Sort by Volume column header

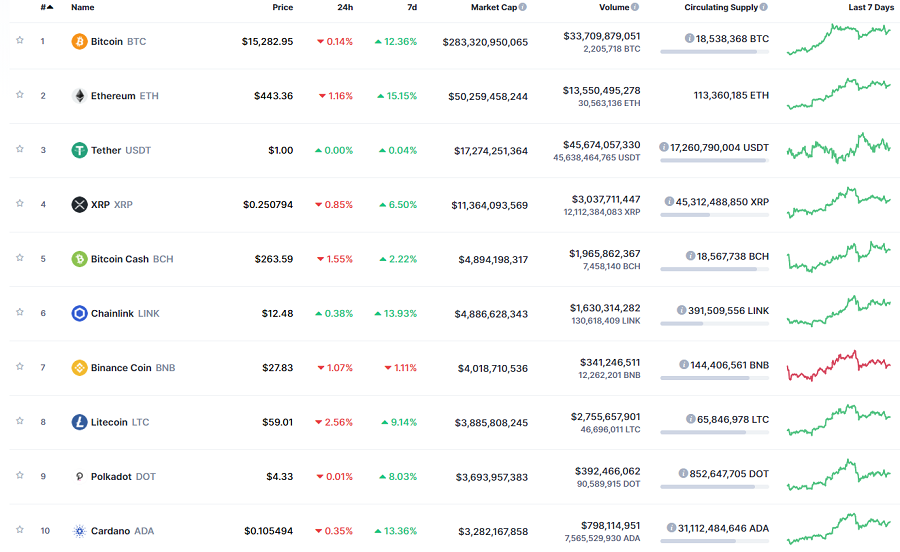614,7
